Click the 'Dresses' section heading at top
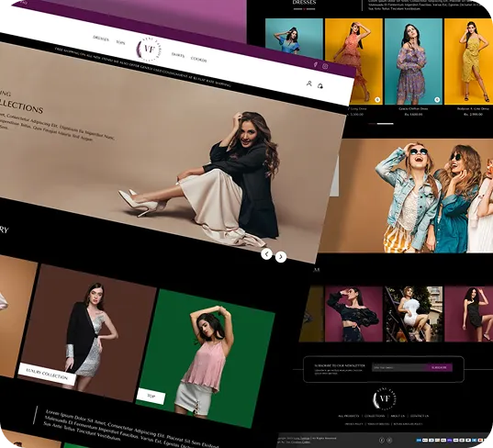Viewport: 493px width, 448px height. 304,2
